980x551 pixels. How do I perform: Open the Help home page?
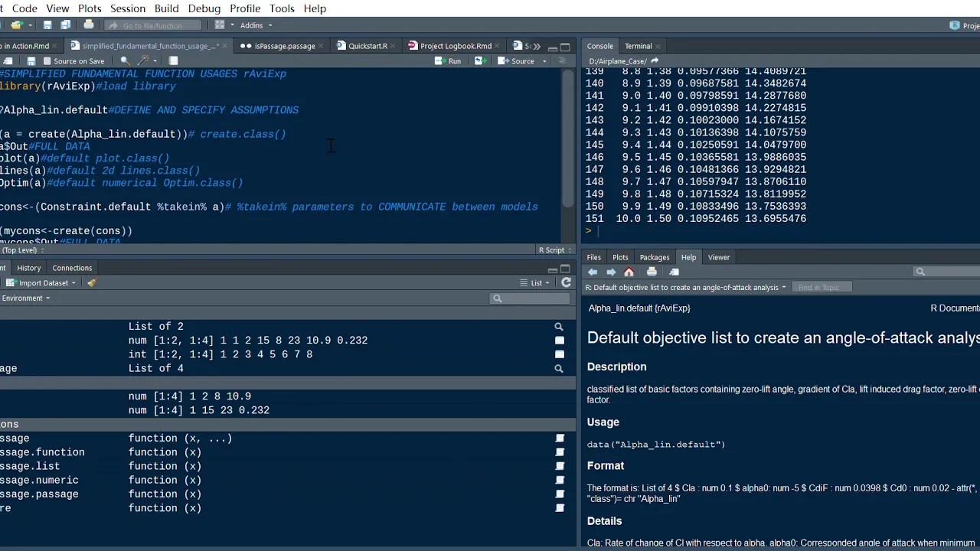629,272
